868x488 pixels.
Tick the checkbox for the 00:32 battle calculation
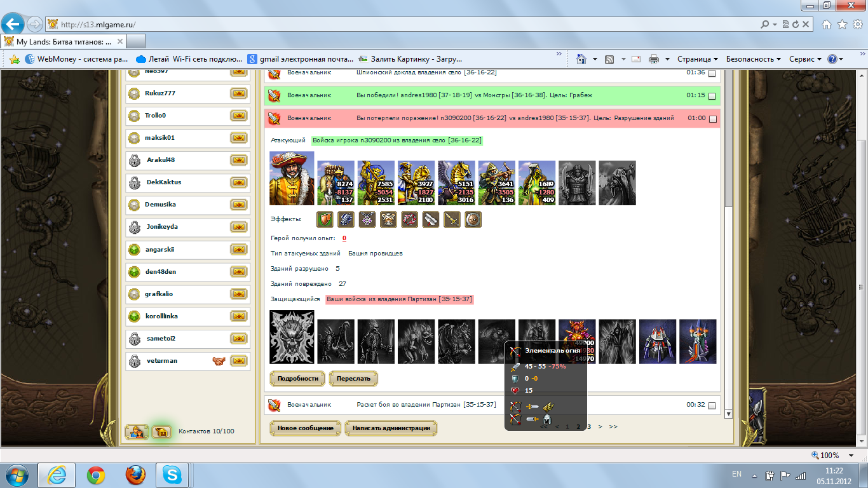(x=712, y=405)
